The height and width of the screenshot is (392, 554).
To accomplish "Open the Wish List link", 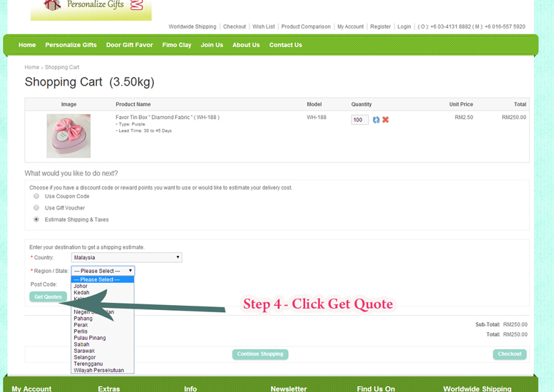I will pyautogui.click(x=263, y=26).
